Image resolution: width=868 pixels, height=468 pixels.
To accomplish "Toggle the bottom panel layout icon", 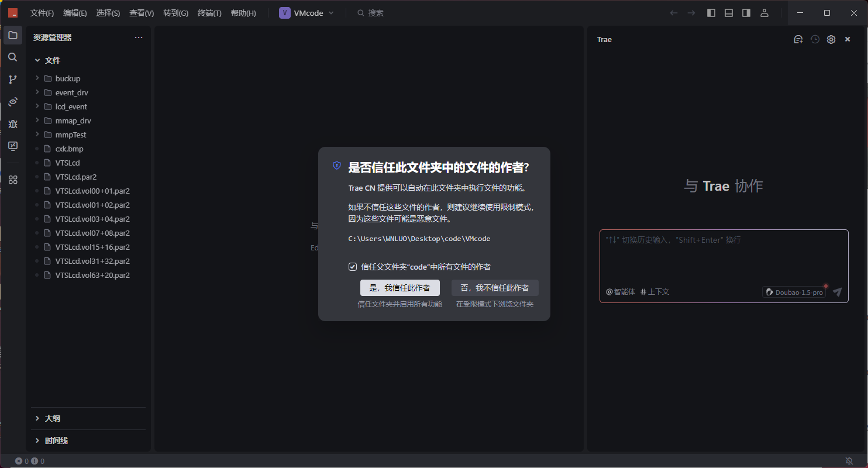I will point(729,13).
